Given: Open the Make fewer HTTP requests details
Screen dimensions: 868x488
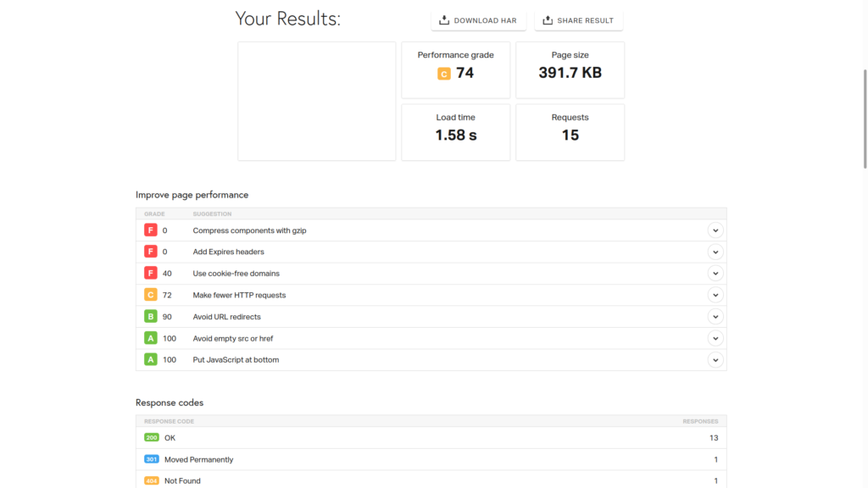Looking at the screenshot, I should (x=715, y=295).
